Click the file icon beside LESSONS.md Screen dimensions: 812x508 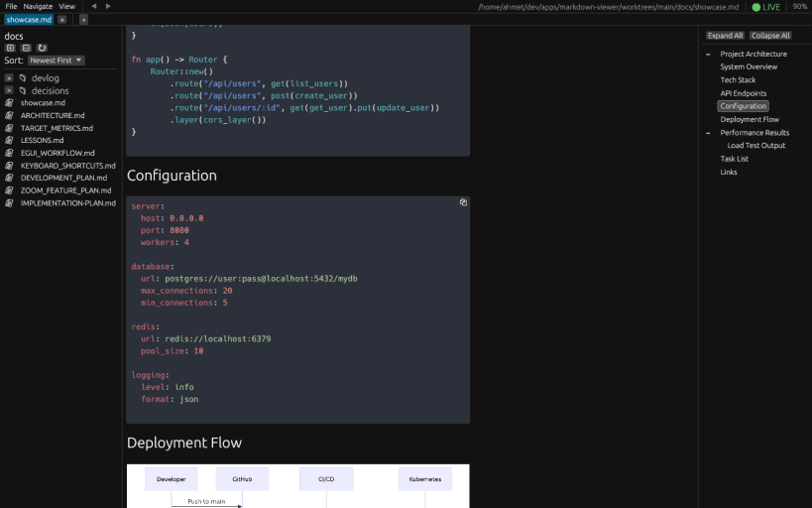pyautogui.click(x=9, y=140)
